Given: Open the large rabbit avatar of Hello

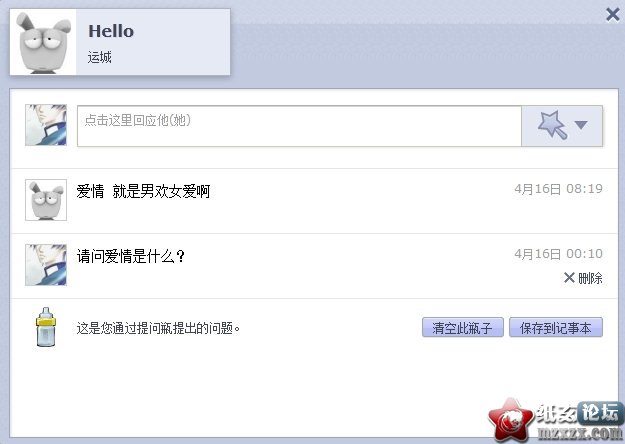Looking at the screenshot, I should coord(43,42).
